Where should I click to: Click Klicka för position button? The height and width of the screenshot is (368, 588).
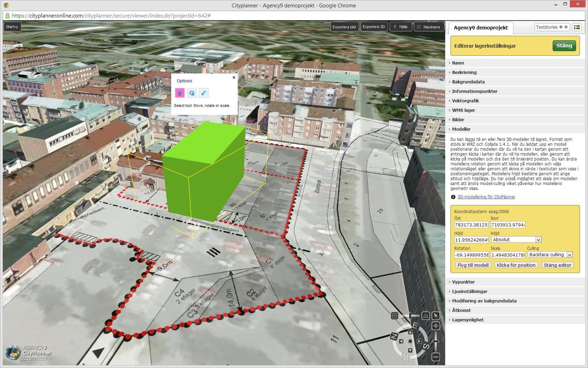tap(516, 265)
